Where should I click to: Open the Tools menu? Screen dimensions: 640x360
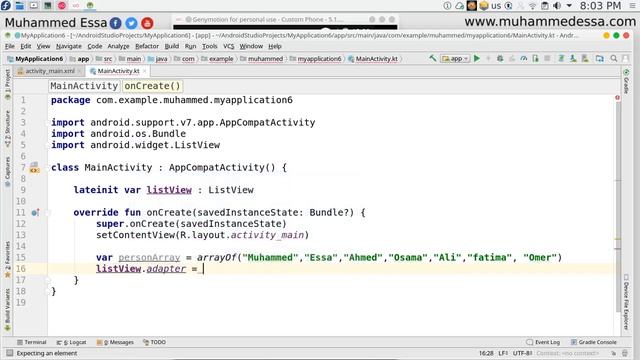tap(210, 46)
